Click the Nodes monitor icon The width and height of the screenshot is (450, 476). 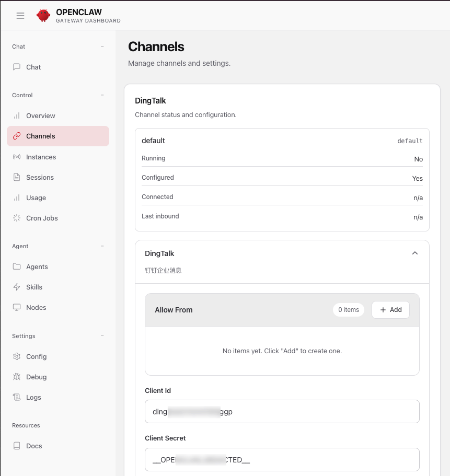(17, 307)
